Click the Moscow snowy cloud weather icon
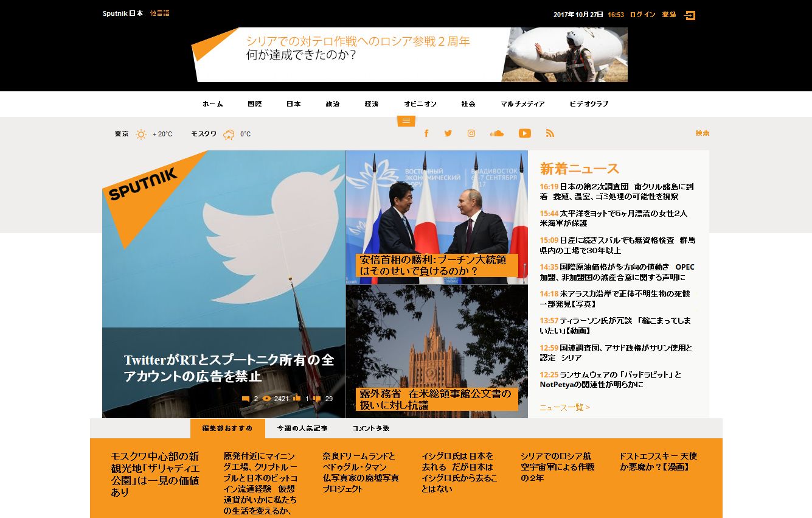This screenshot has height=518, width=812. tap(229, 135)
